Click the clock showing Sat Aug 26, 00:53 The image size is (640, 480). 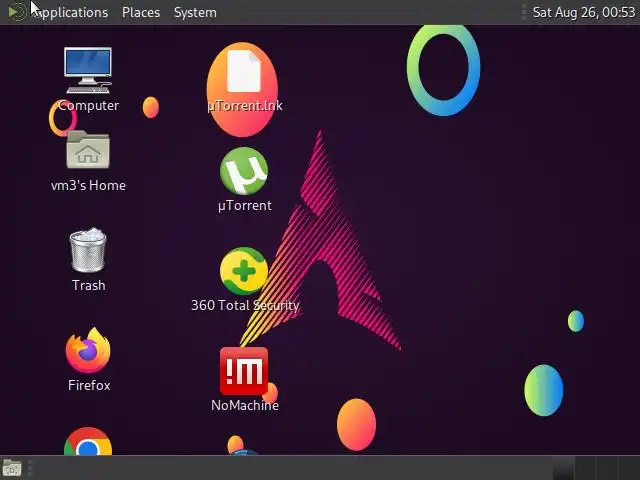[x=584, y=12]
